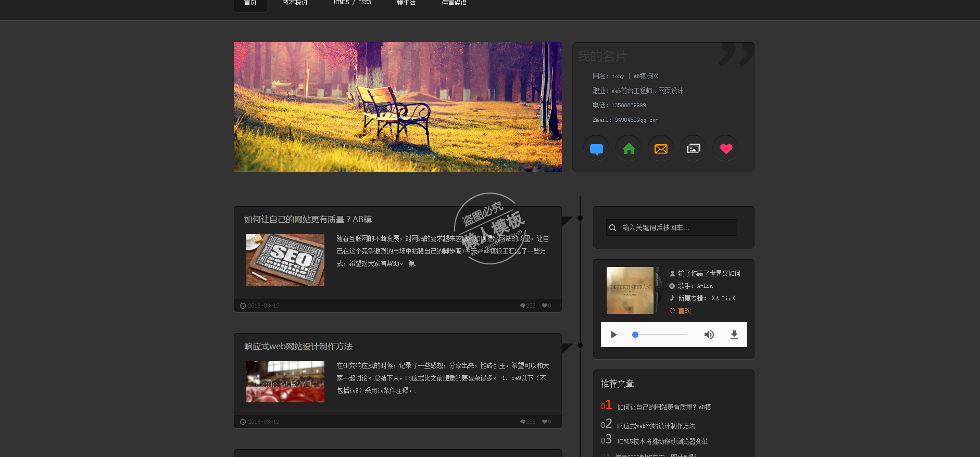Open recommended article 03 HTML5技术将推动移动浏览器变革
Viewport: 980px width, 457px height.
[662, 441]
